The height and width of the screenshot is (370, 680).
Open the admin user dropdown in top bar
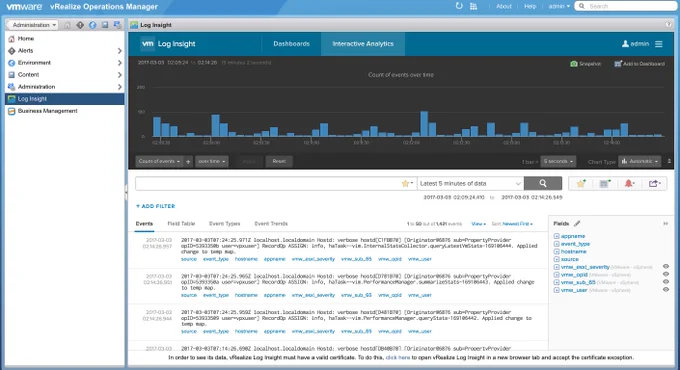click(559, 6)
